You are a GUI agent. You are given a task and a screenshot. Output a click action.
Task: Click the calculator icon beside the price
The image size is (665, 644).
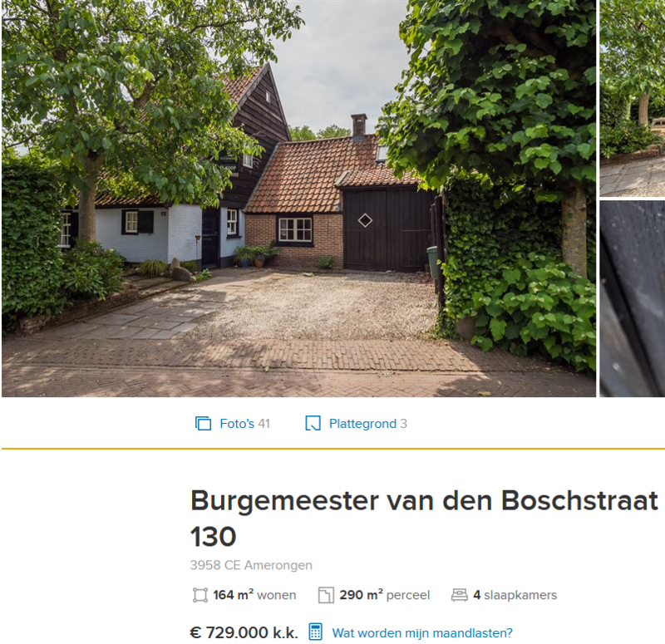coord(316,632)
